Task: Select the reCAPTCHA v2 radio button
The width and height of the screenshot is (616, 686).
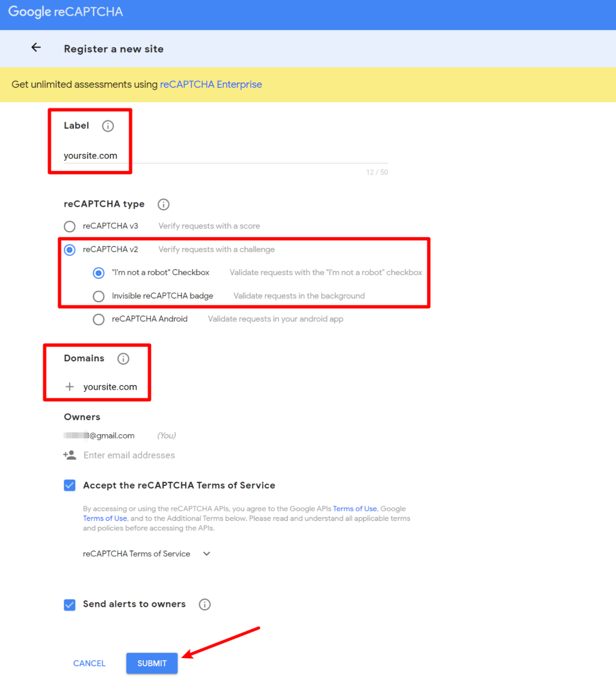Action: tap(70, 250)
